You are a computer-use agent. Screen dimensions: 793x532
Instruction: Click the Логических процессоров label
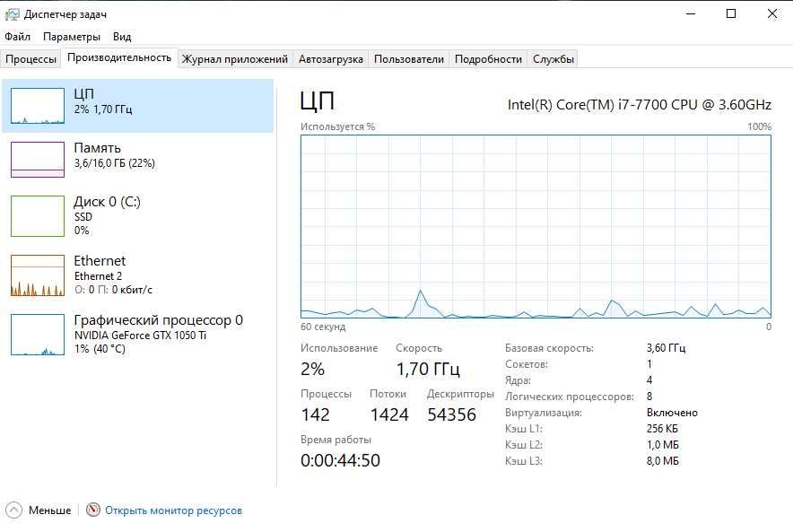(x=570, y=397)
